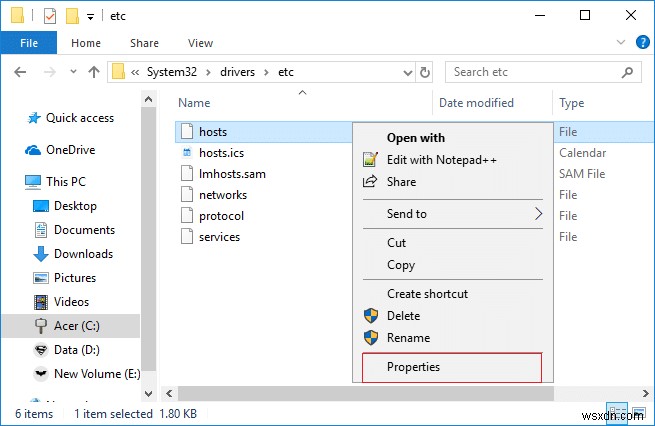This screenshot has width=655, height=426.
Task: Click horizontal scrollbar left arrow
Action: pyautogui.click(x=169, y=393)
